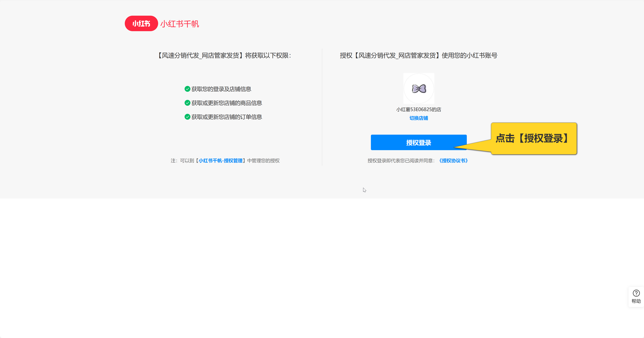
Task: Click the 获取或更新您店铺的订单信息 permission text
Action: [x=227, y=117]
